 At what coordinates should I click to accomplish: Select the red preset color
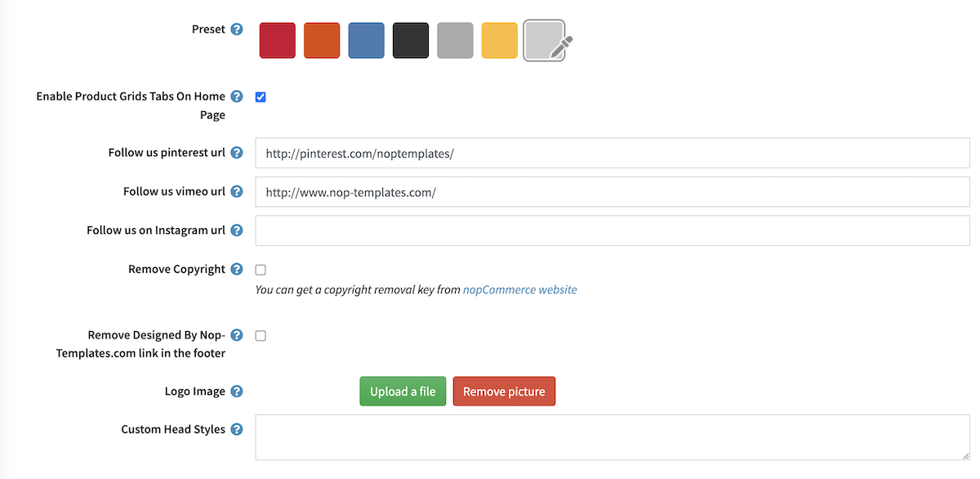pos(278,41)
